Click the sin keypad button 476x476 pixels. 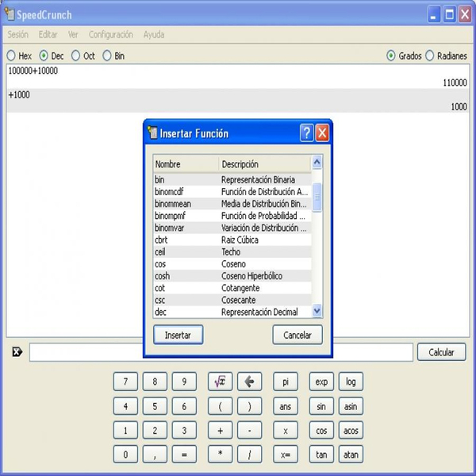[321, 406]
